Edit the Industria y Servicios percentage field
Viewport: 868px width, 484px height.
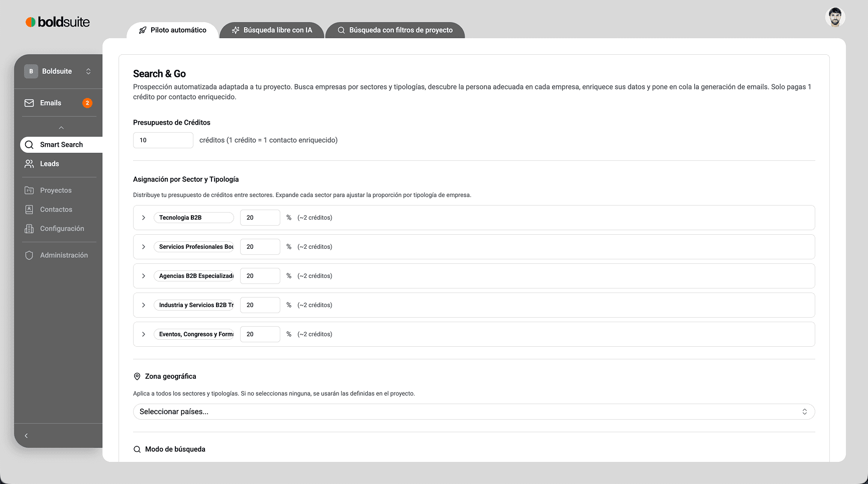[260, 305]
